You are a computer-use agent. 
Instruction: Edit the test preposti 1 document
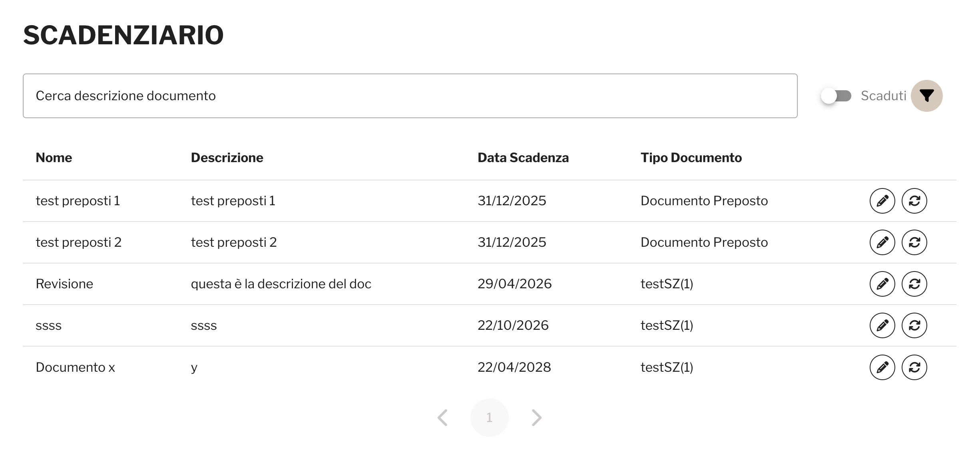882,201
